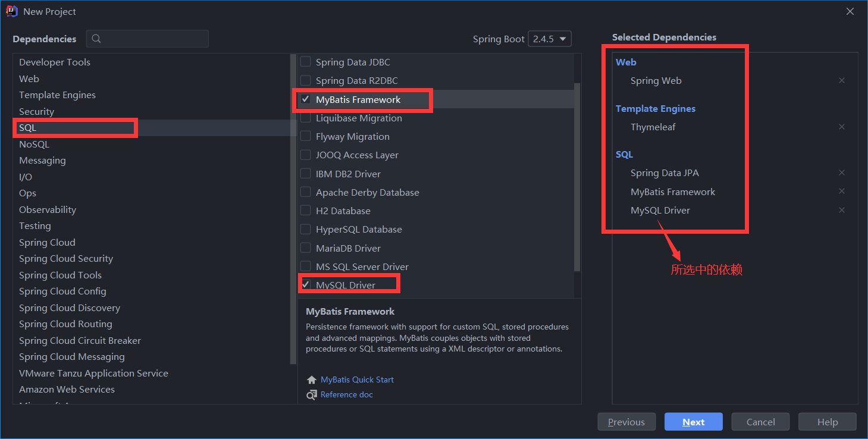
Task: Select Thymeleaf in selected dependencies
Action: (653, 127)
